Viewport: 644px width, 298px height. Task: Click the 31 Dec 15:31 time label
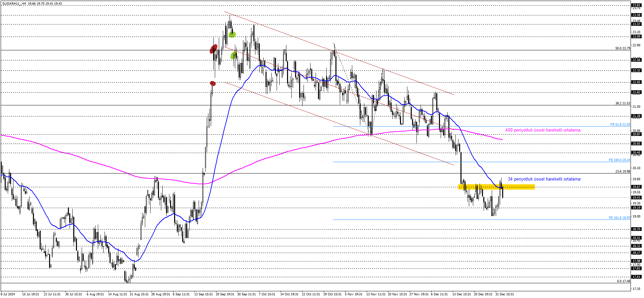(x=505, y=294)
